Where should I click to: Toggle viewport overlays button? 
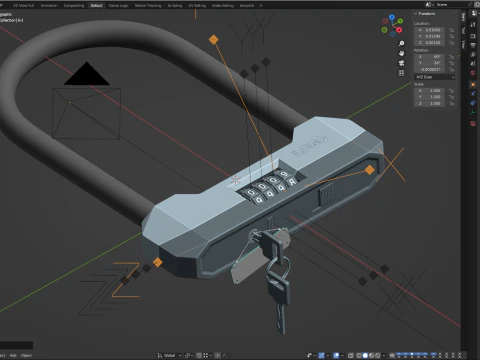[x=336, y=355]
